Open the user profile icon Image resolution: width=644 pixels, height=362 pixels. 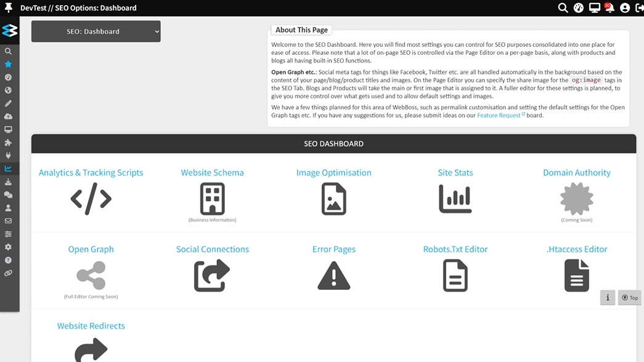point(624,7)
